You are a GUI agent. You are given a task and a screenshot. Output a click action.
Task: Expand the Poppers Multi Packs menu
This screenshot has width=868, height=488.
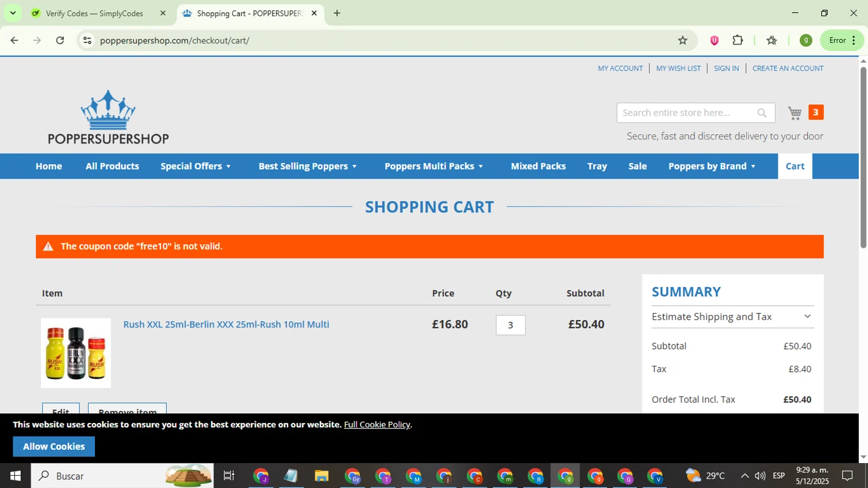pyautogui.click(x=433, y=166)
